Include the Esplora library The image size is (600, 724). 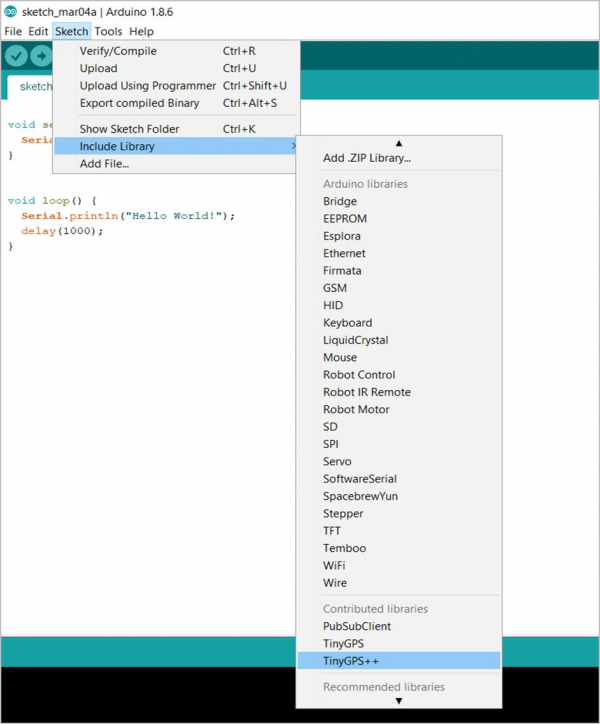tap(399, 236)
